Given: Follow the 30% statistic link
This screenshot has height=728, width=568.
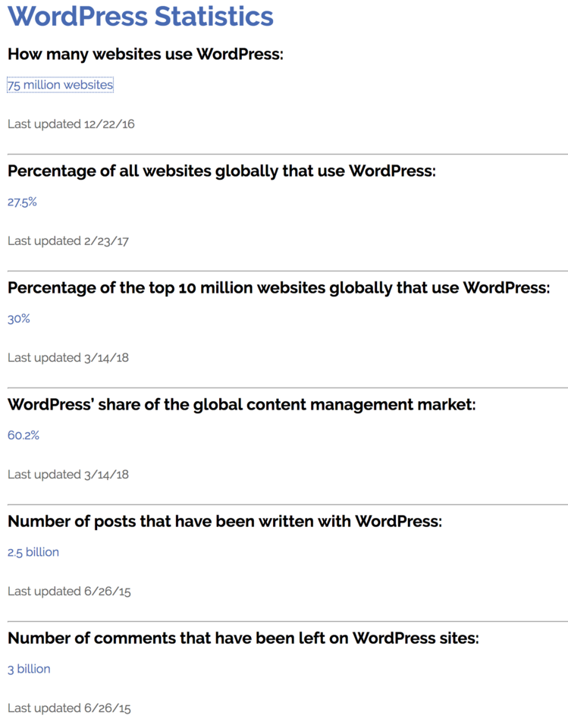Looking at the screenshot, I should point(19,319).
